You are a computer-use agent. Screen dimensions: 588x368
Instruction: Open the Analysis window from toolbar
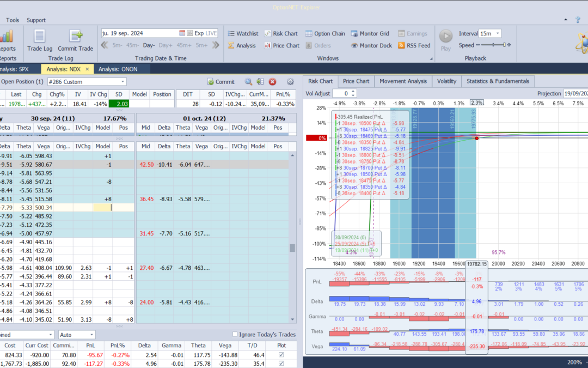click(242, 45)
